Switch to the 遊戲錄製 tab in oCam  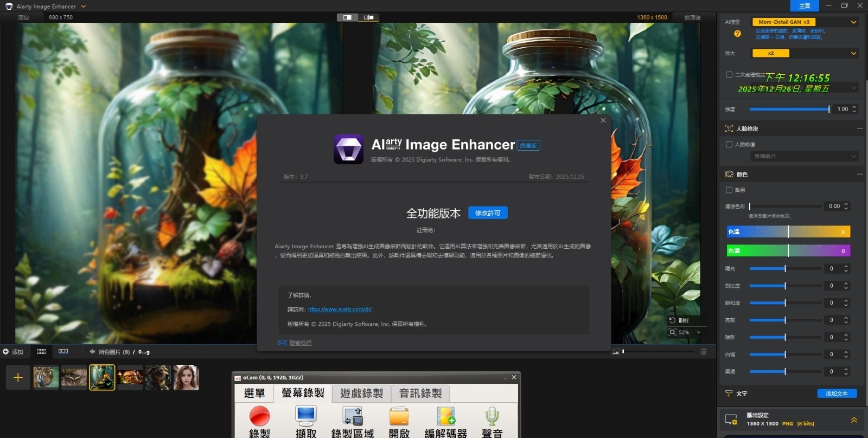tap(361, 393)
